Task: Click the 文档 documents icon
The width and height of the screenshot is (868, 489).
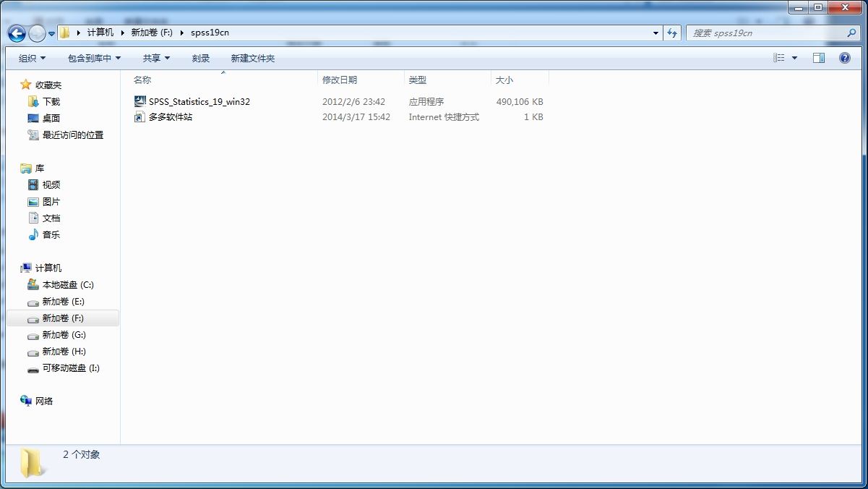Action: 33,218
